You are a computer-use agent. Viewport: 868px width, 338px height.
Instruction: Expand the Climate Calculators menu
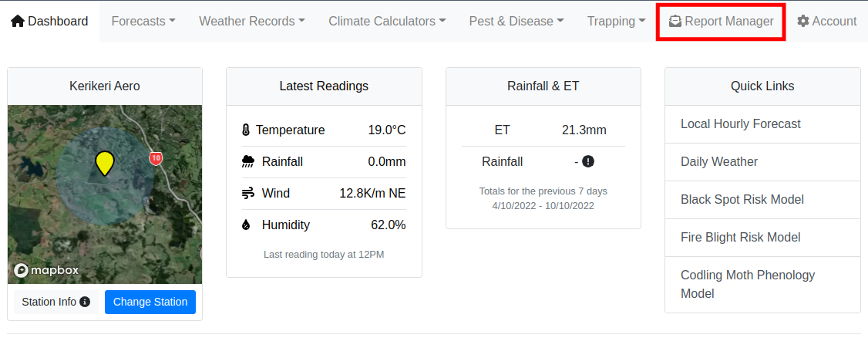pos(387,21)
